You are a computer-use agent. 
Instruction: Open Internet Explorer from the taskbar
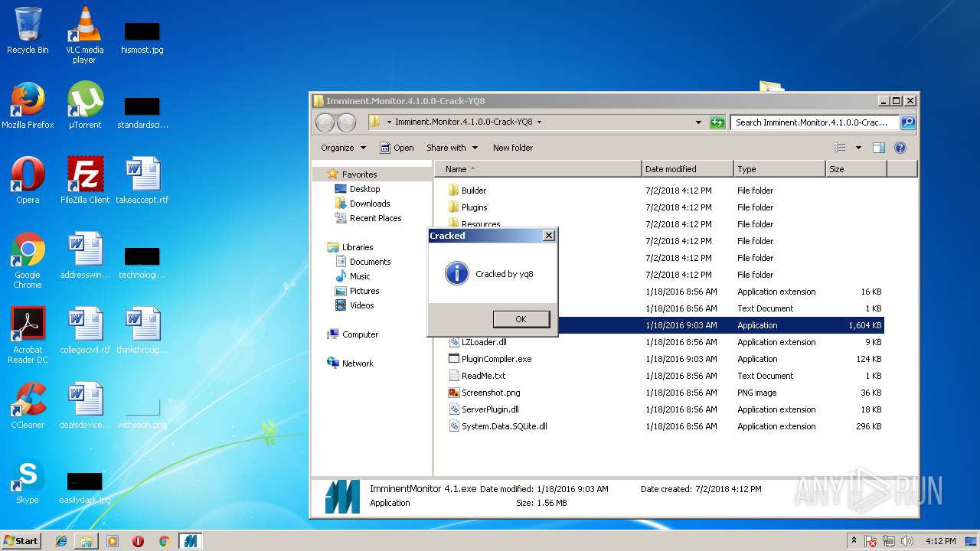pos(61,541)
